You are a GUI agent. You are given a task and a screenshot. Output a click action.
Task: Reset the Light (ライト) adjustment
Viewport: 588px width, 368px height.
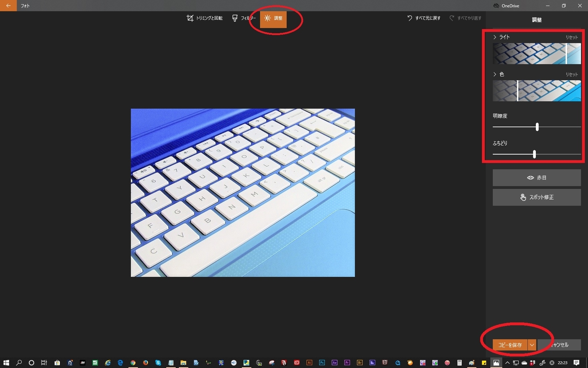pos(571,37)
